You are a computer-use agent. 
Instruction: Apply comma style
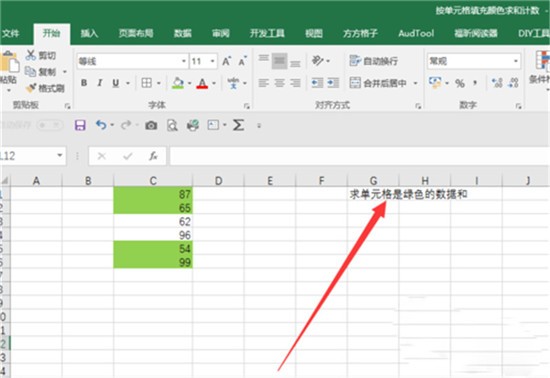coord(475,83)
